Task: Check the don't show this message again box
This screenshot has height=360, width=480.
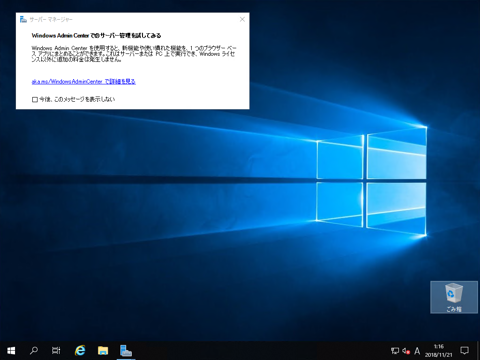Action: [x=35, y=99]
